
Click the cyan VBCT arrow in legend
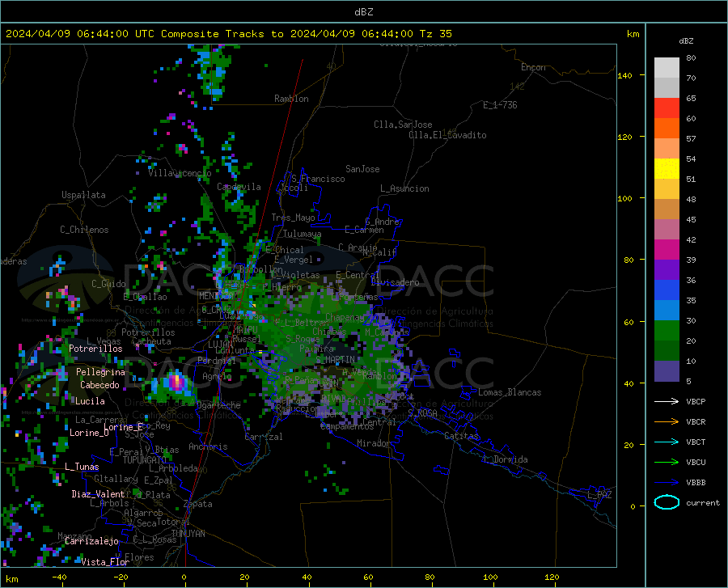[667, 442]
